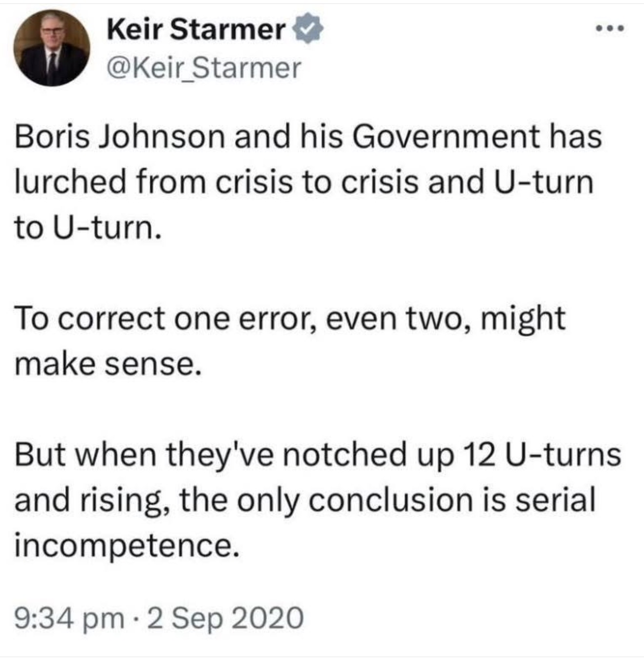Click the 2 Sep 2020 date
644x663 pixels.
pos(224,617)
